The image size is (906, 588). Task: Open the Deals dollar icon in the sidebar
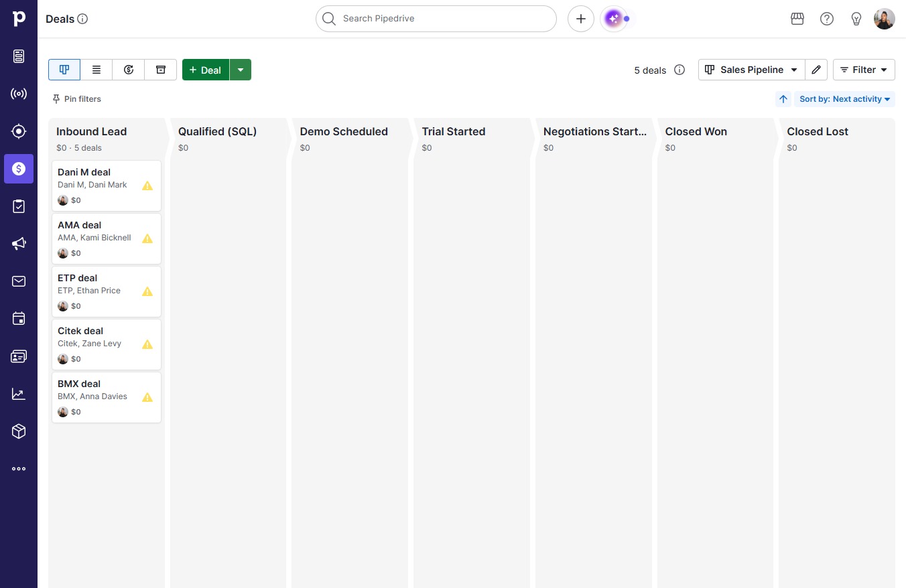19,169
